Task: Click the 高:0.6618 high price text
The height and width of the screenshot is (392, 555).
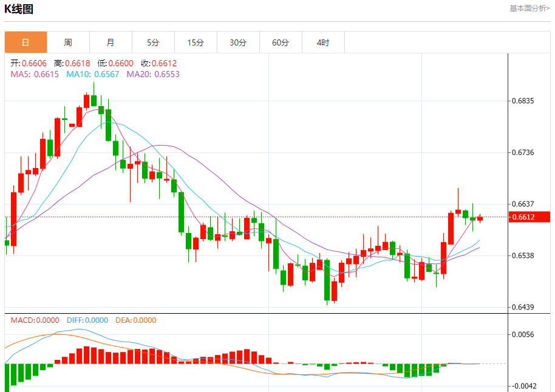Action: click(x=72, y=63)
